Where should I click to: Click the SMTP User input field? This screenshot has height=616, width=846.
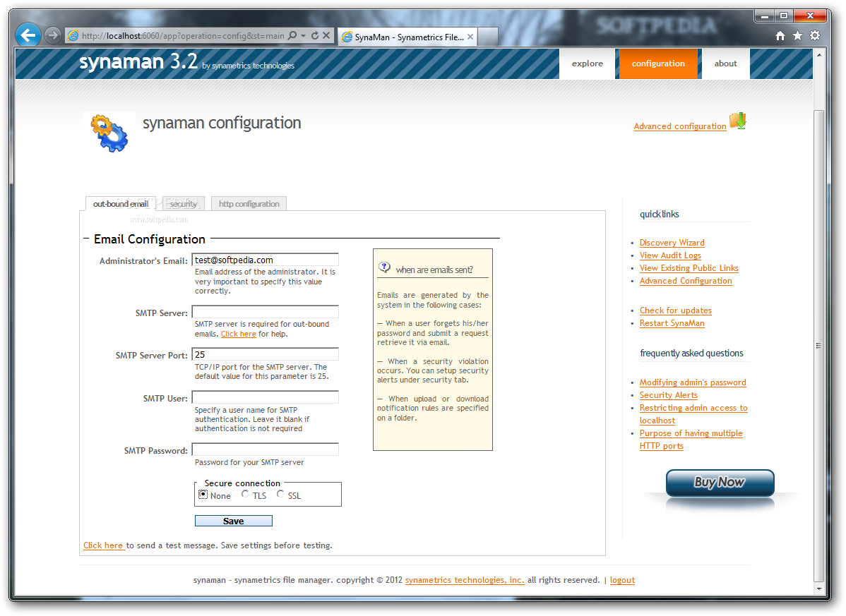tap(265, 397)
